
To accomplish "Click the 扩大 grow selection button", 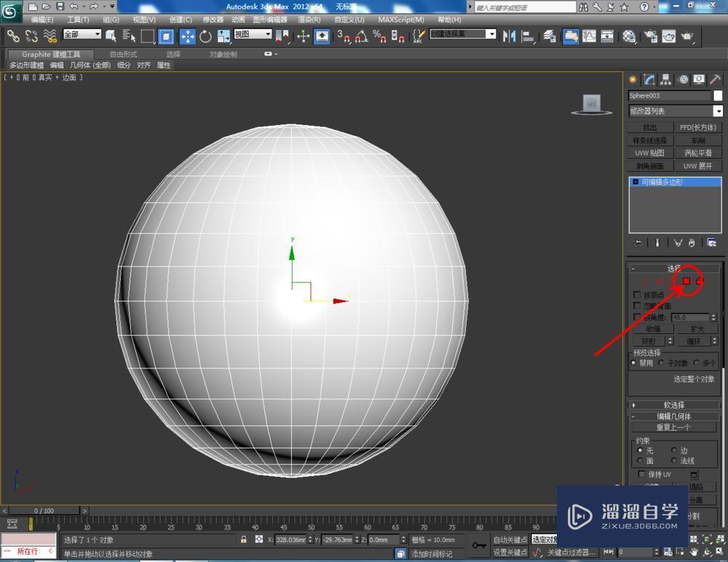I will point(696,328).
